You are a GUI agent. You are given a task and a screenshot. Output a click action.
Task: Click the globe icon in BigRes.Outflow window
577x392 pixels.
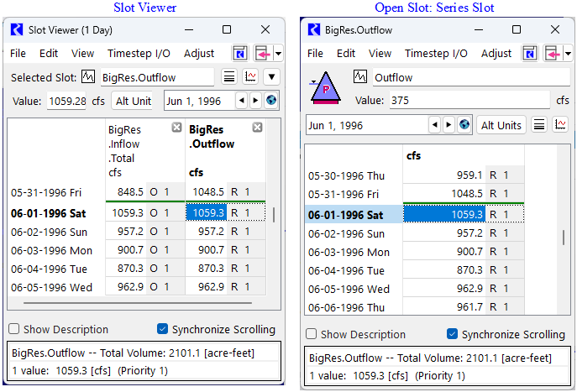(x=464, y=125)
